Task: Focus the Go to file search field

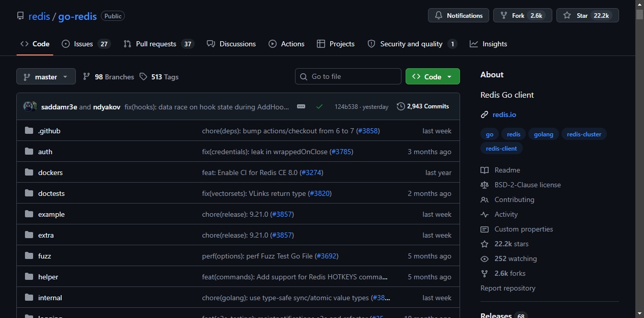Action: click(x=348, y=76)
